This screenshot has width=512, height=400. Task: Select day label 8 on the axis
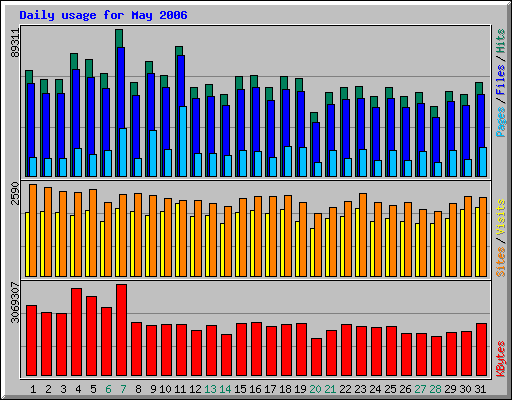(138, 389)
